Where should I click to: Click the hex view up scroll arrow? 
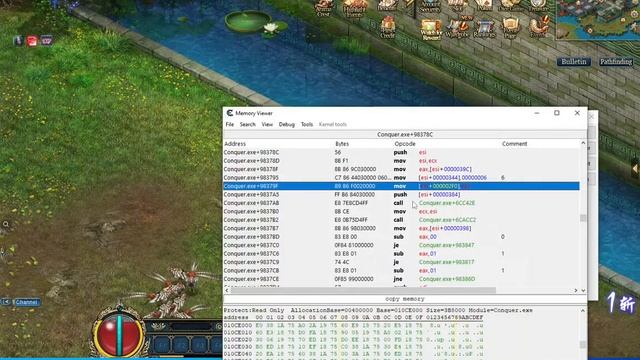tap(583, 311)
